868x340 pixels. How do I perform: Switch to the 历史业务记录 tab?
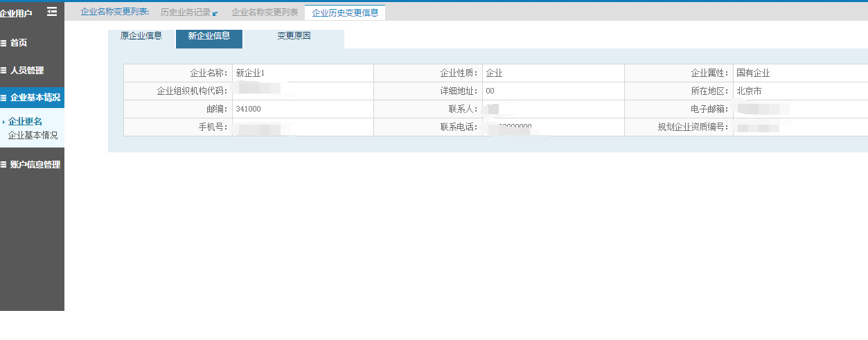click(185, 12)
